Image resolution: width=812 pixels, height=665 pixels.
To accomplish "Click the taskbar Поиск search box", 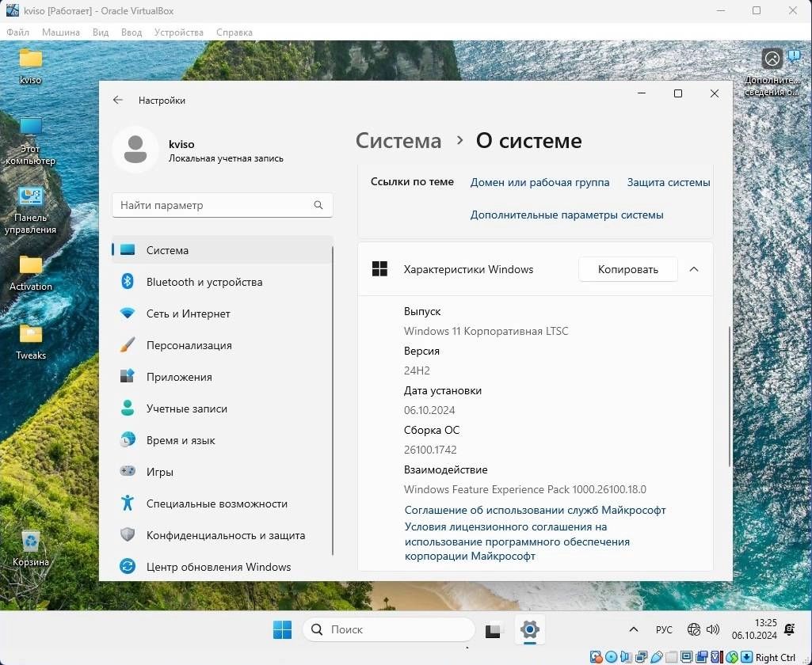I will (x=388, y=629).
